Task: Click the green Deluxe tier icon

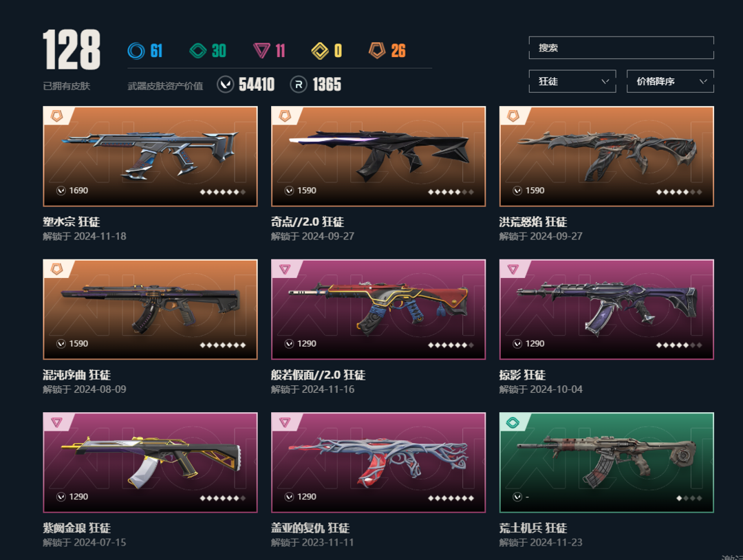Action: 197,51
